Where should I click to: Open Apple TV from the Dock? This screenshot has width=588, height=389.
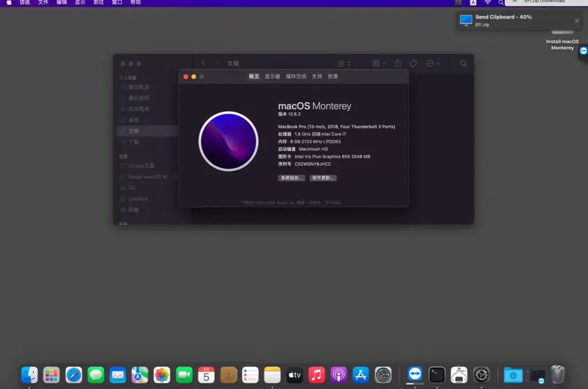[295, 375]
